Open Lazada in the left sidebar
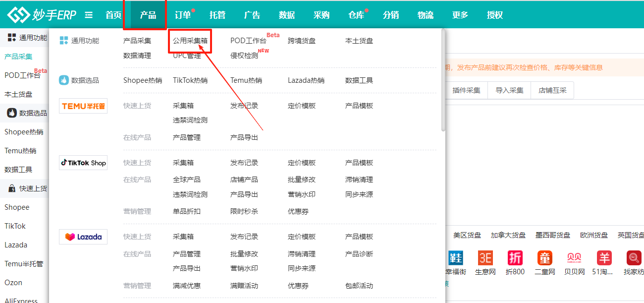644x303 pixels. pyautogui.click(x=16, y=245)
